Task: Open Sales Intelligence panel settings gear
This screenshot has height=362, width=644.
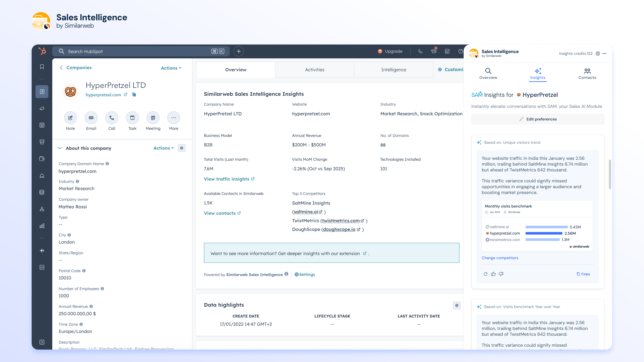Action: [598, 54]
